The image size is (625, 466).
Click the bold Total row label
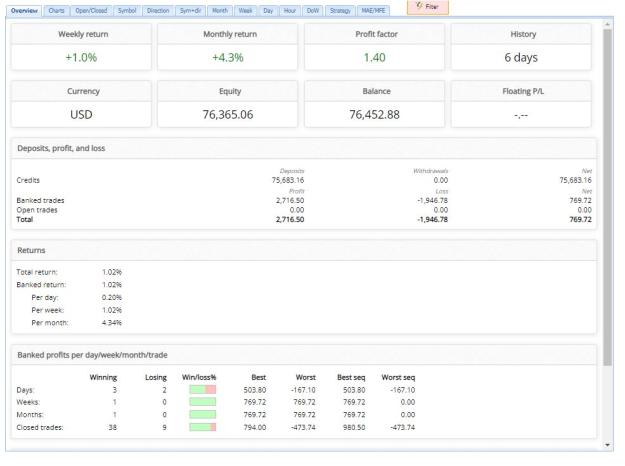click(24, 220)
